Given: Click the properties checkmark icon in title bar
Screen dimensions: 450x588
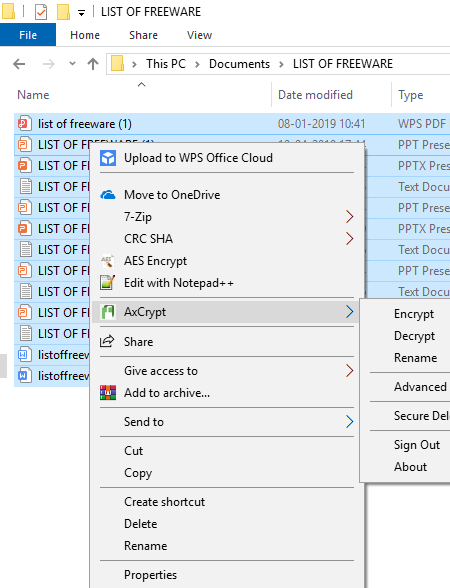Looking at the screenshot, I should 41,12.
